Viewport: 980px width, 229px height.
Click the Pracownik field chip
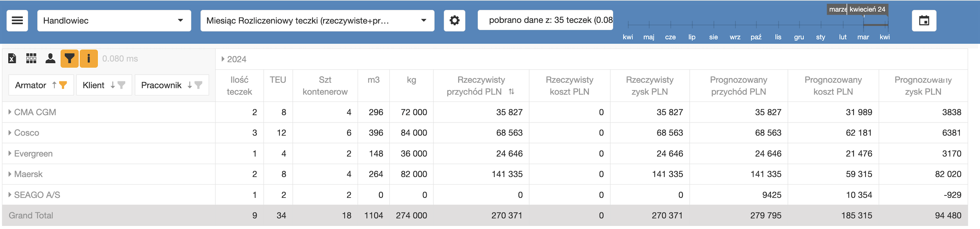(161, 85)
